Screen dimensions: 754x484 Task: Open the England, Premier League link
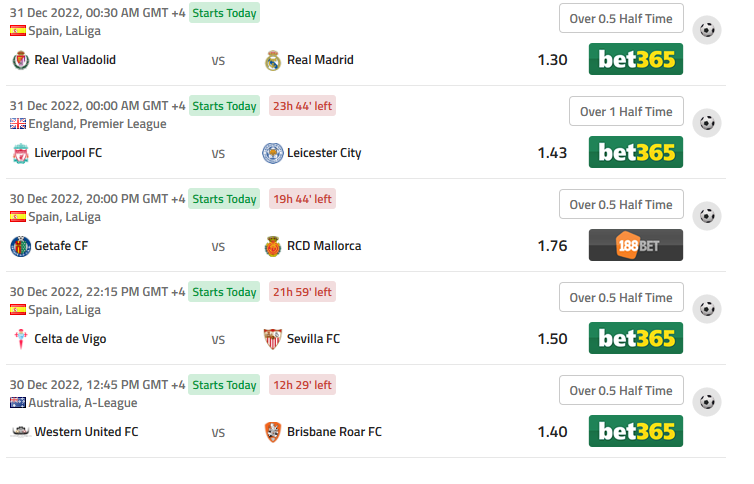[98, 124]
